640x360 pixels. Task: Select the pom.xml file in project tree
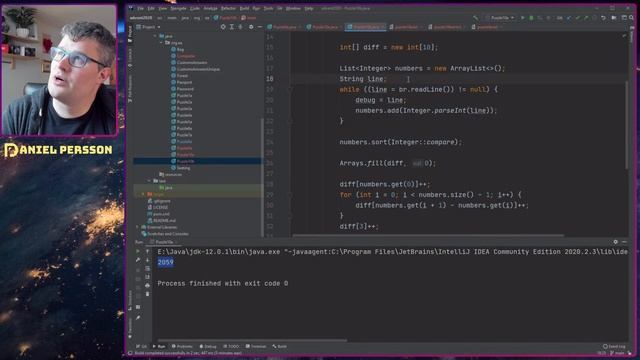pos(159,214)
